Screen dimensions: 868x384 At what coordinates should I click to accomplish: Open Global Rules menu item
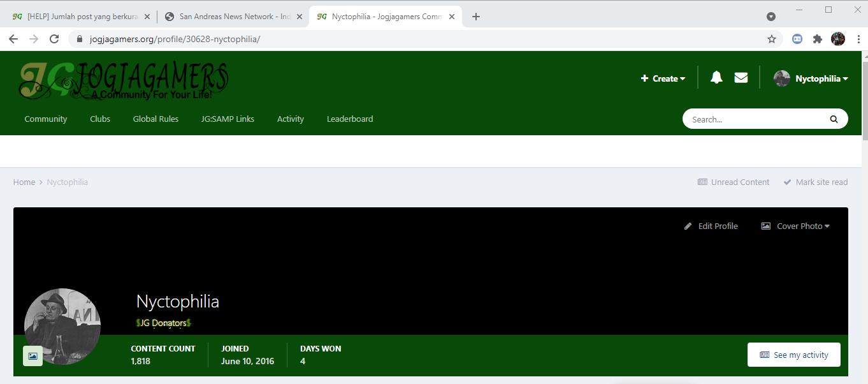[156, 119]
